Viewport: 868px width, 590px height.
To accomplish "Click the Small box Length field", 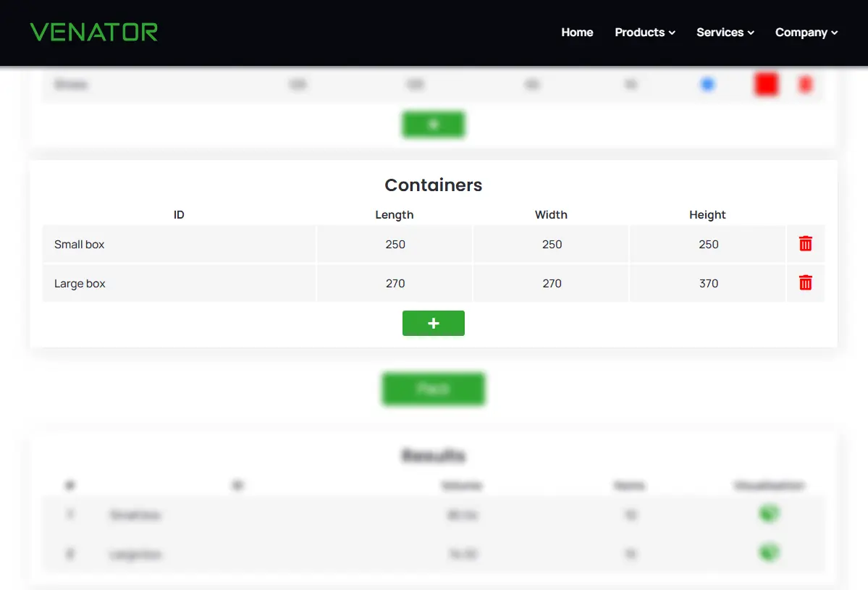I will (395, 244).
